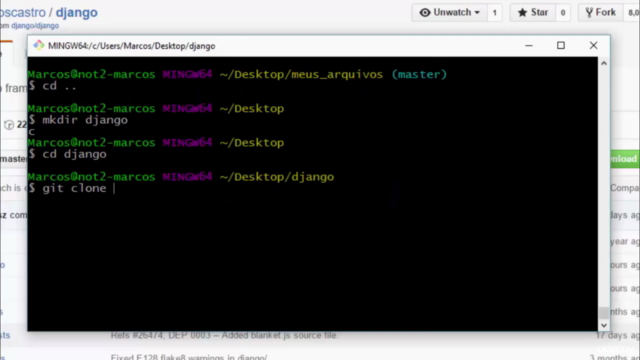The image size is (640, 360).
Task: Click '~/Desktop/django' prompt path
Action: [x=277, y=177]
